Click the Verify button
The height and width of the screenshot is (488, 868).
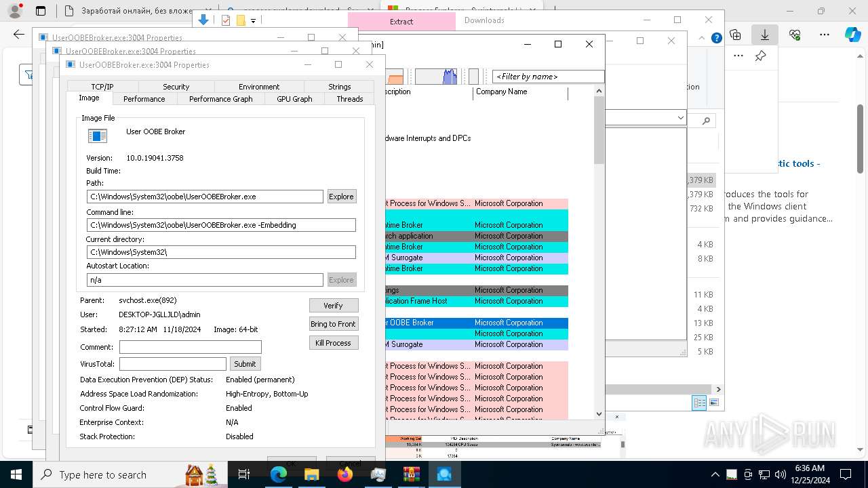click(333, 306)
